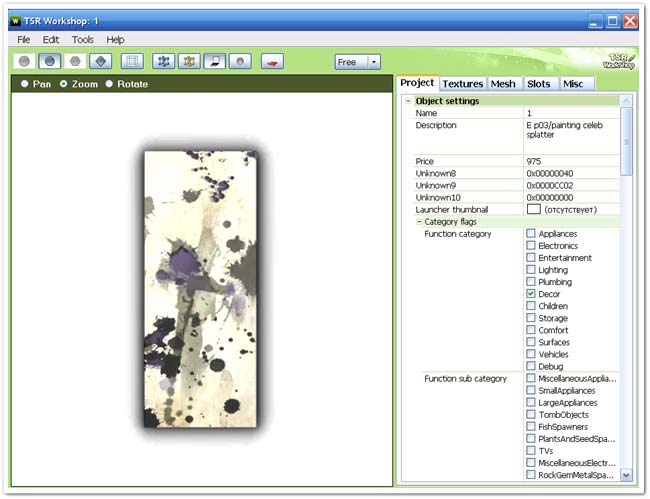Enable the Storage checkbox

(531, 317)
